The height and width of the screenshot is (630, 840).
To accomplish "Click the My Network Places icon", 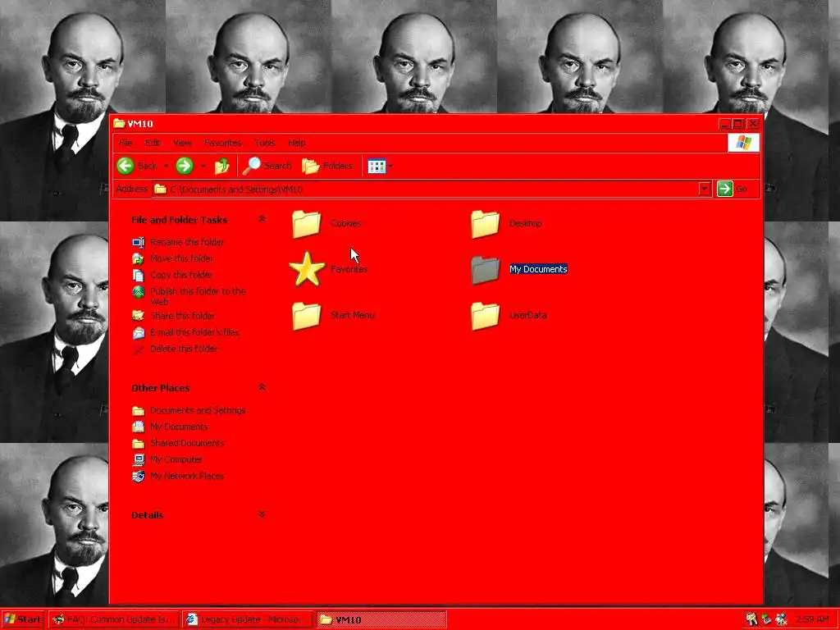I will 138,477.
